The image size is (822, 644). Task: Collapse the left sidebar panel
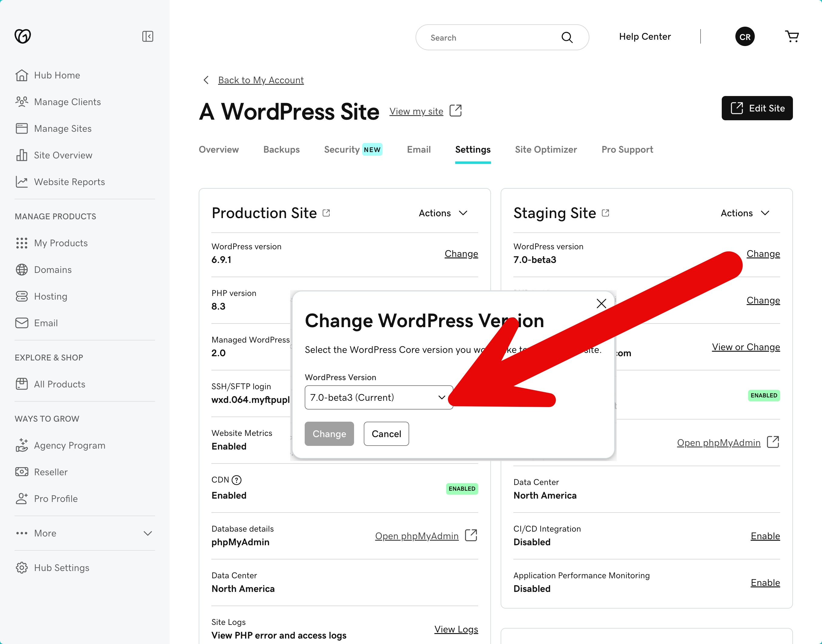148,36
